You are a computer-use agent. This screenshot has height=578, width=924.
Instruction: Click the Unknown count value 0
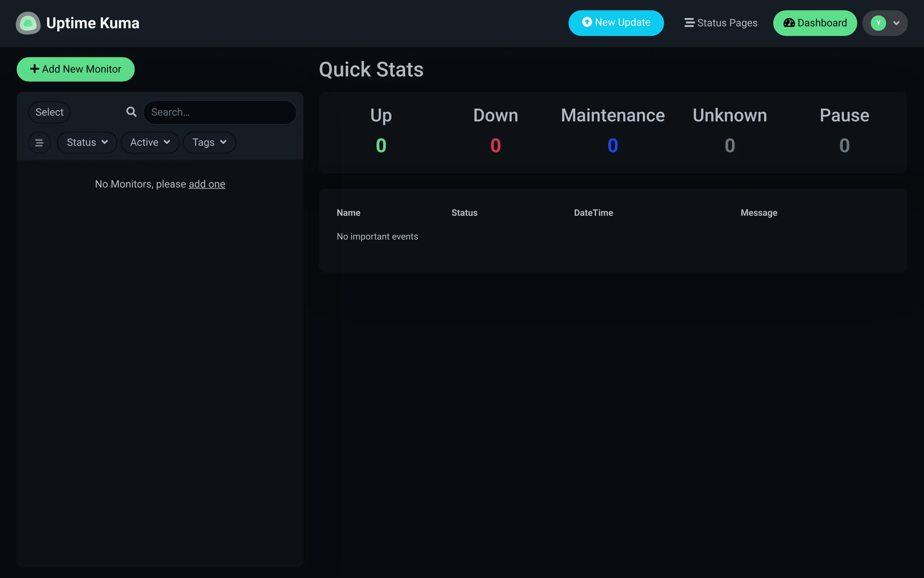tap(730, 146)
